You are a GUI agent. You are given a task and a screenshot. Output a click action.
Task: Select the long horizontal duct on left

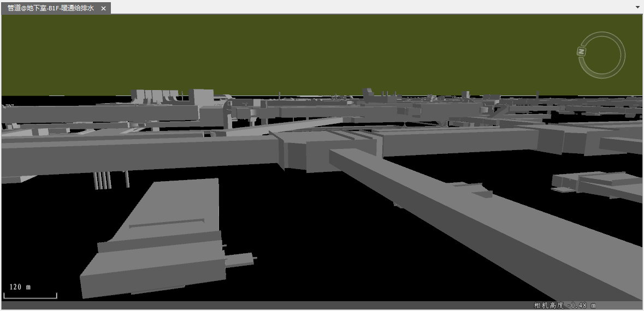tap(137, 153)
